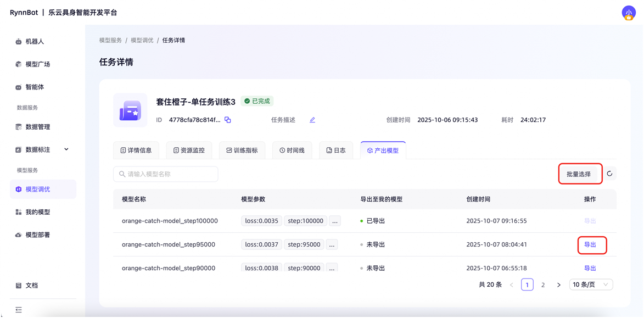Focus the model name search field

(x=165, y=174)
